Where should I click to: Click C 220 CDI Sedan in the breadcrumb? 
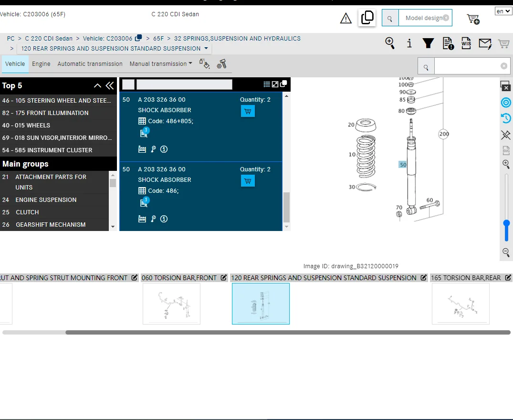point(49,39)
